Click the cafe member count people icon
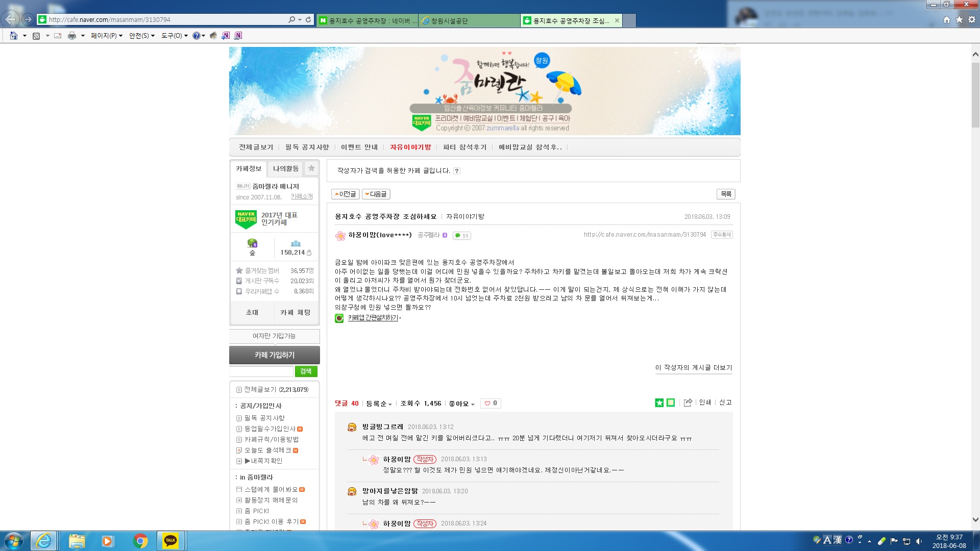Image resolution: width=980 pixels, height=551 pixels. tap(296, 243)
